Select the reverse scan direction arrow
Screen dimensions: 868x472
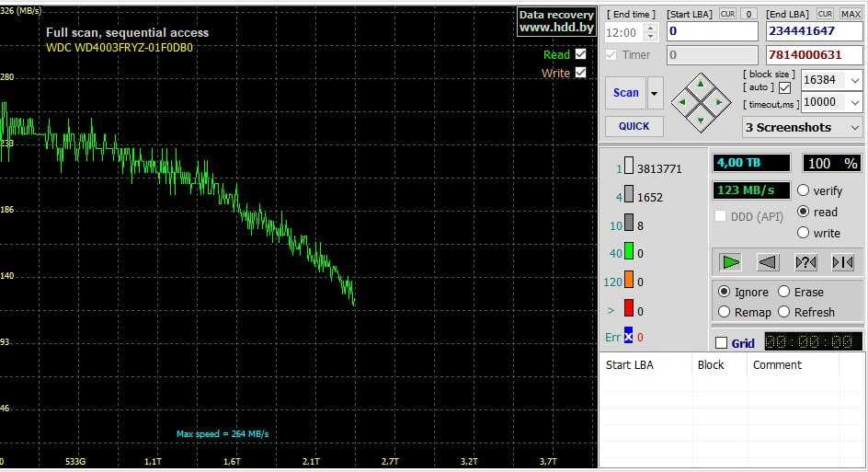coord(768,262)
